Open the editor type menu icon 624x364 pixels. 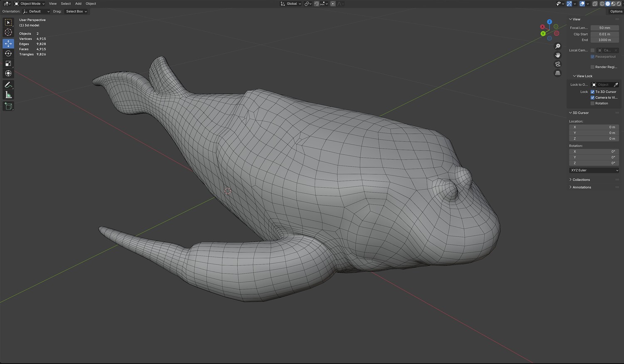click(x=7, y=4)
